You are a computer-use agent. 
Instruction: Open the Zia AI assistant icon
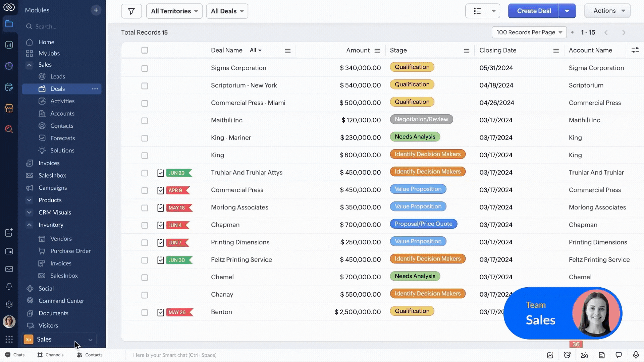(584, 355)
